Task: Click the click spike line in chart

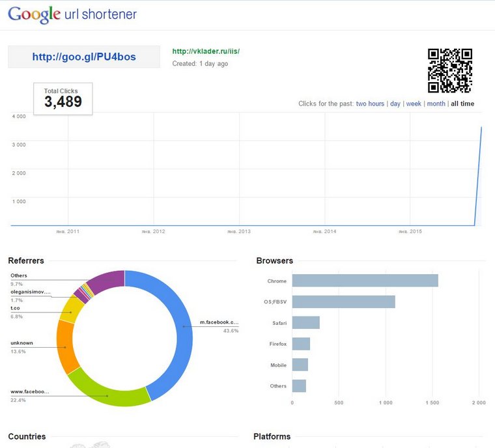Action: pyautogui.click(x=478, y=175)
